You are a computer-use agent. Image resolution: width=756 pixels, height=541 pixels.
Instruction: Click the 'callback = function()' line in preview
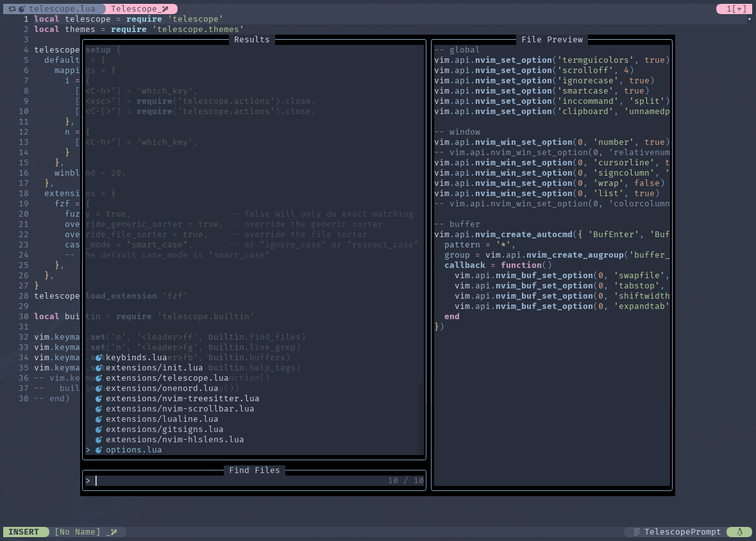pos(498,265)
